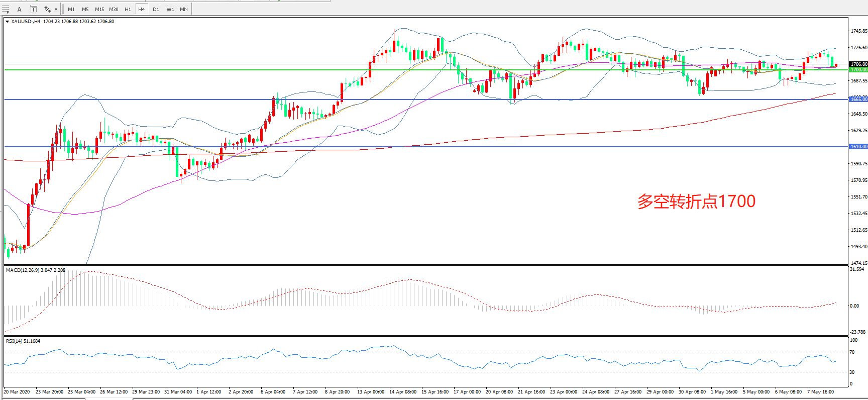Click the Arrows objects tool icon
The height and width of the screenshot is (400, 868).
[x=48, y=9]
